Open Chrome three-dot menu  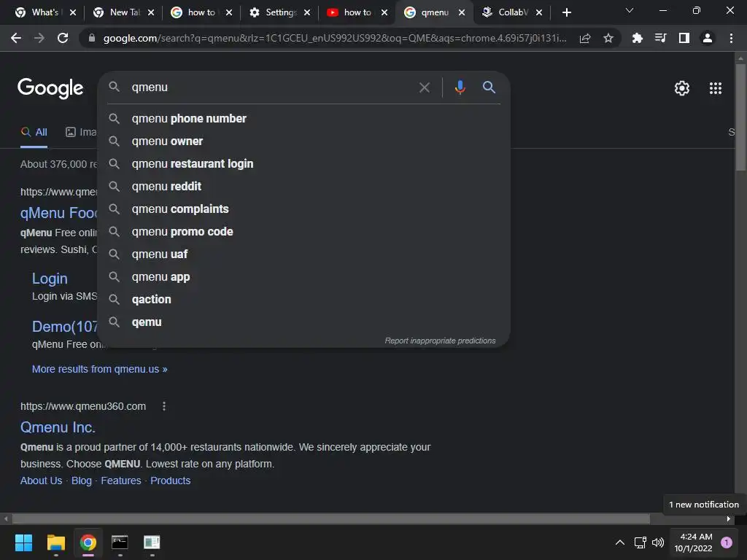[x=731, y=38]
